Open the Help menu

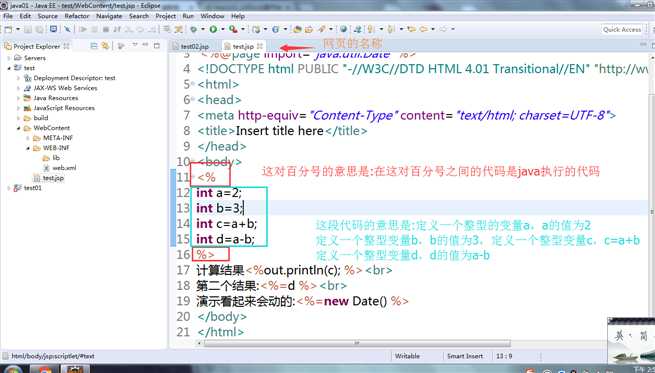[238, 16]
